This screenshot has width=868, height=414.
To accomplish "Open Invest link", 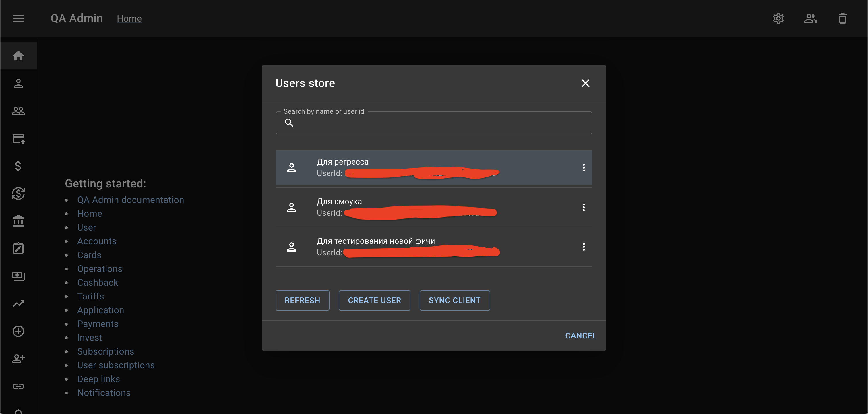I will (90, 338).
